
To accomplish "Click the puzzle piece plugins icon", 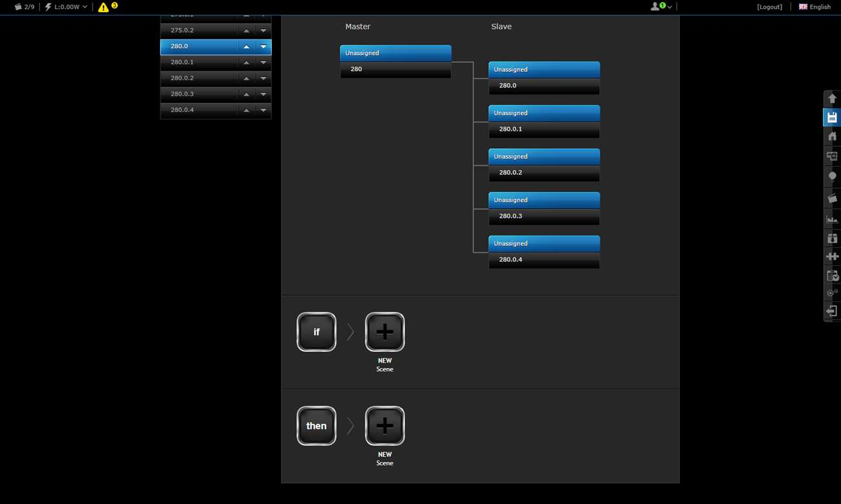I will tap(832, 256).
